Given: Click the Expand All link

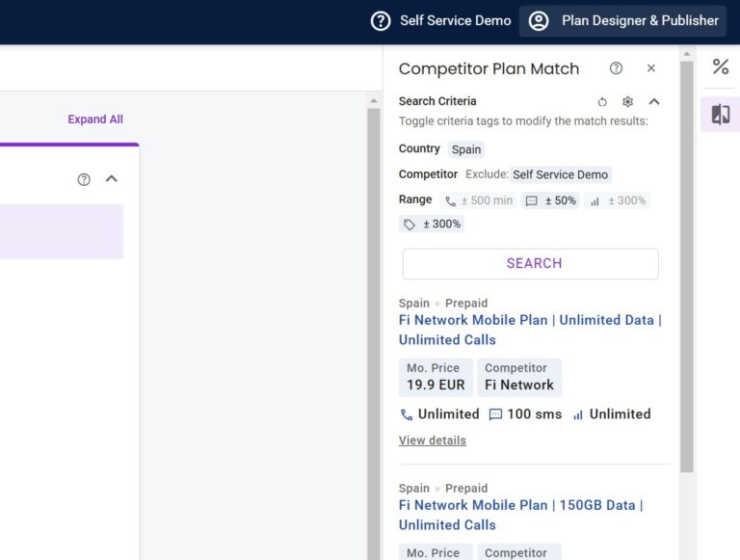Looking at the screenshot, I should coord(95,120).
